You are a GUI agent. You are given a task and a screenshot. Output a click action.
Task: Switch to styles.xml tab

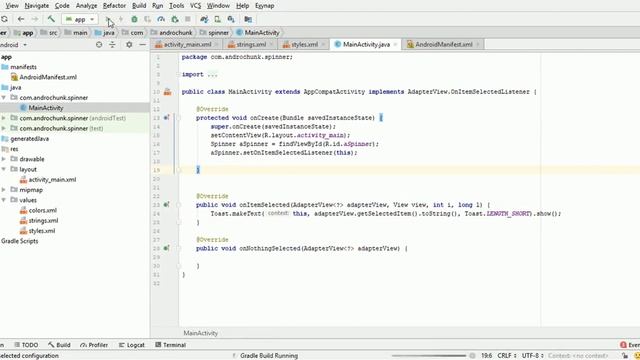tap(304, 44)
